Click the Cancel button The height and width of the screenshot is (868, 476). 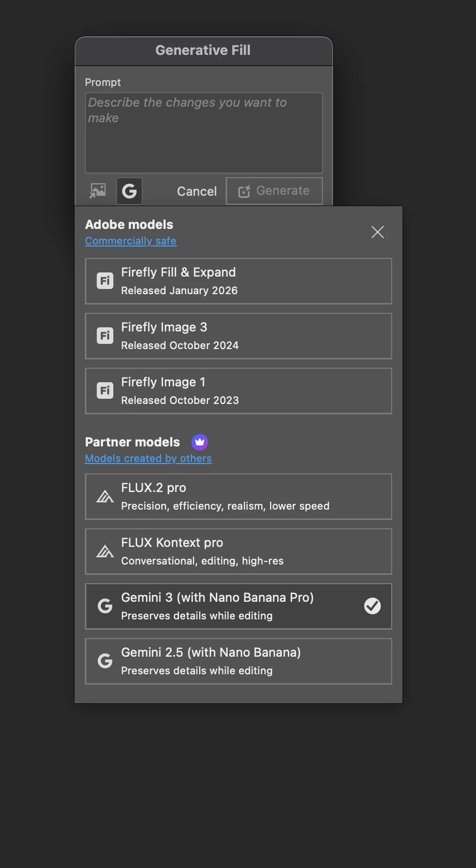point(197,192)
